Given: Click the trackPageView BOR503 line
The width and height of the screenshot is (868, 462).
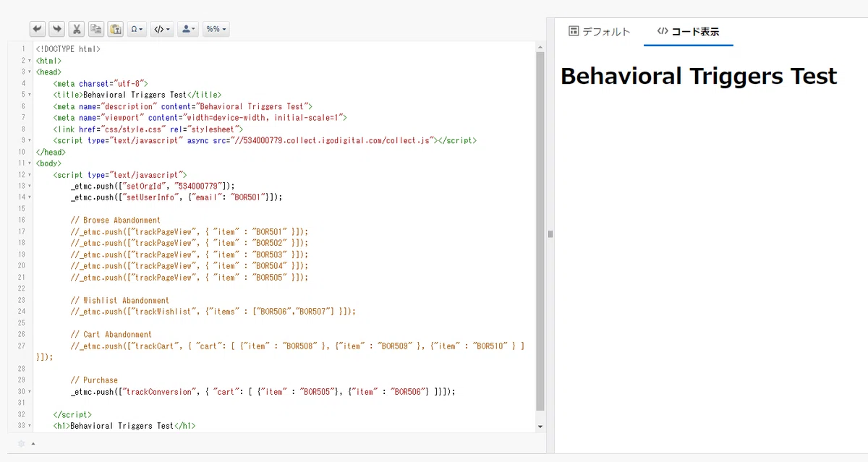Looking at the screenshot, I should tap(189, 254).
